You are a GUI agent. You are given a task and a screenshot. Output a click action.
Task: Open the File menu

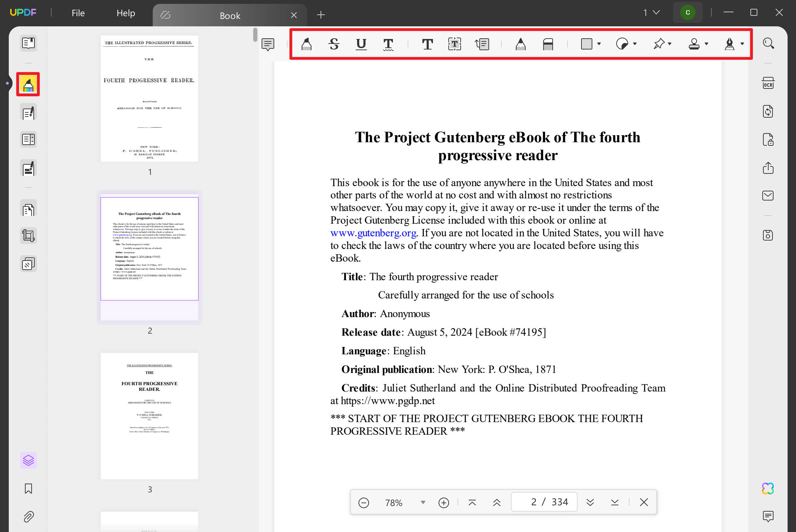(x=78, y=13)
